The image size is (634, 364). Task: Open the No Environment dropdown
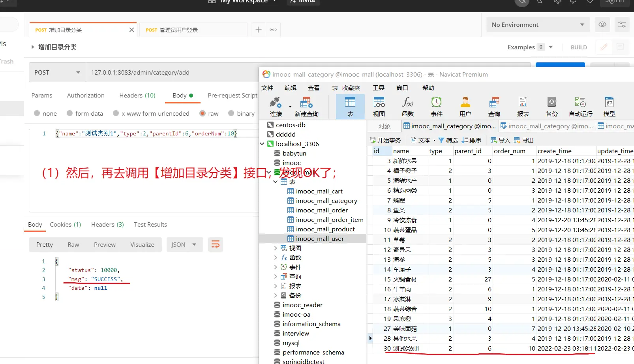538,25
